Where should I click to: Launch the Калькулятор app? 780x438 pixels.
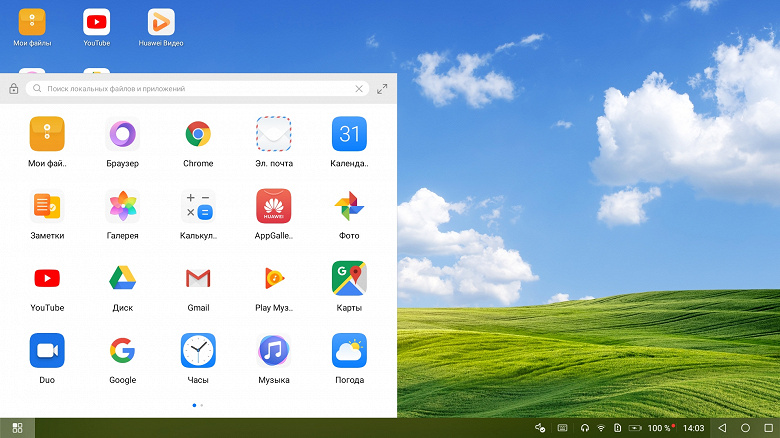click(x=198, y=206)
